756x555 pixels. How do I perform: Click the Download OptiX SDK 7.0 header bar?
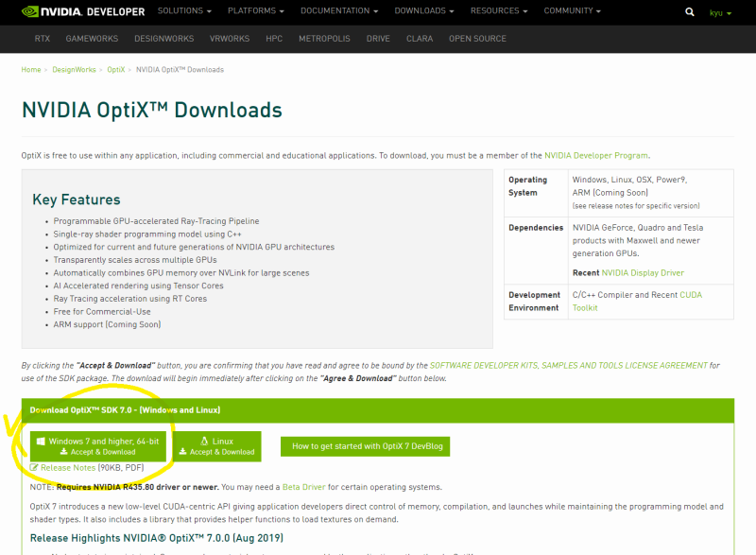coord(377,410)
